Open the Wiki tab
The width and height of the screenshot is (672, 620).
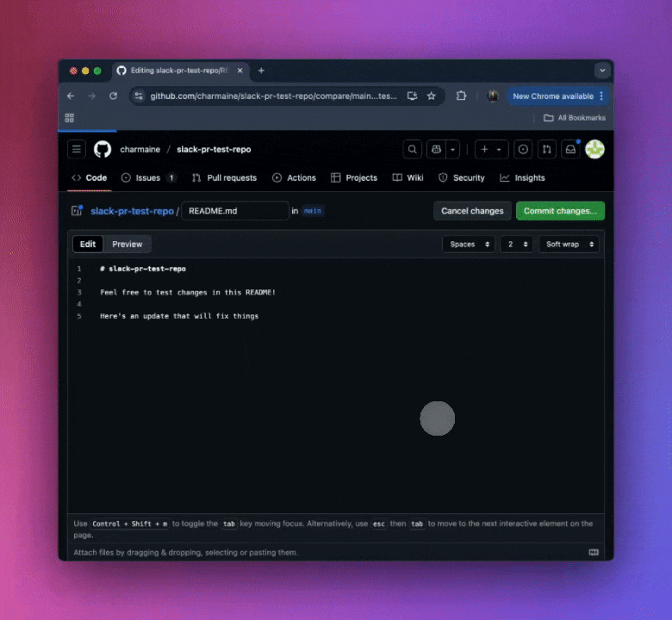(408, 177)
